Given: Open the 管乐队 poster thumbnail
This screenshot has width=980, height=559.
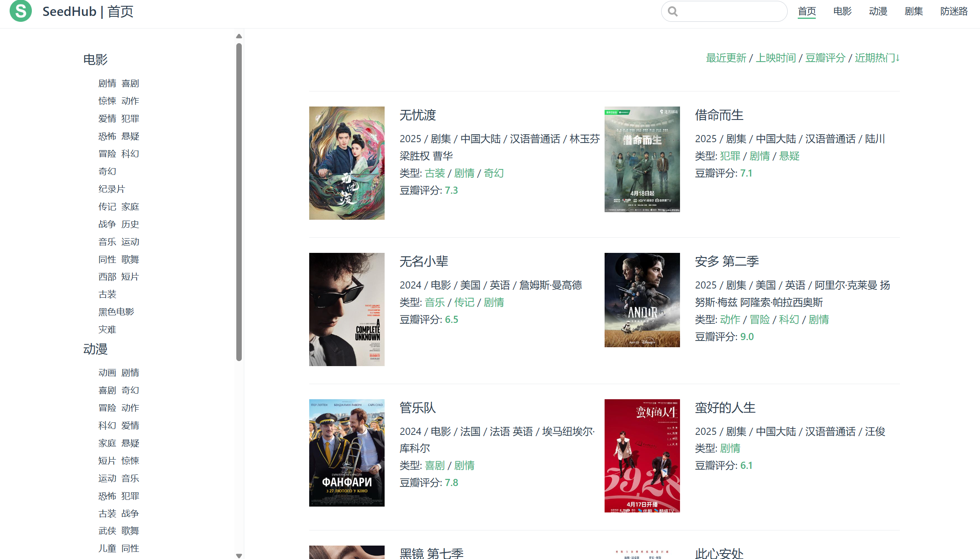Looking at the screenshot, I should [x=346, y=453].
